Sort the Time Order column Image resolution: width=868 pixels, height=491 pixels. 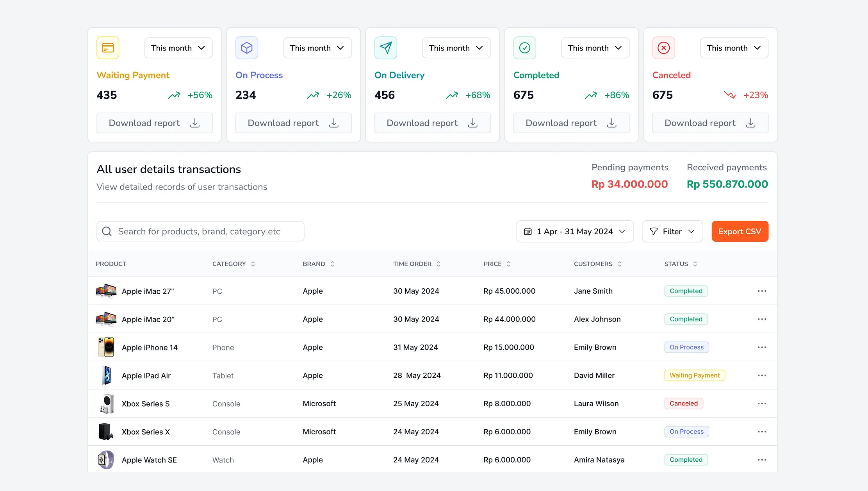point(438,264)
